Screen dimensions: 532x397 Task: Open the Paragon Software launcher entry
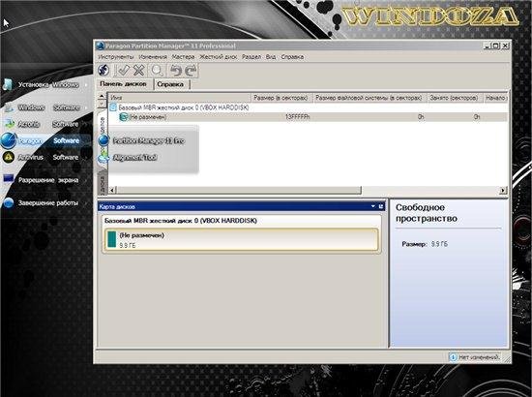point(48,140)
